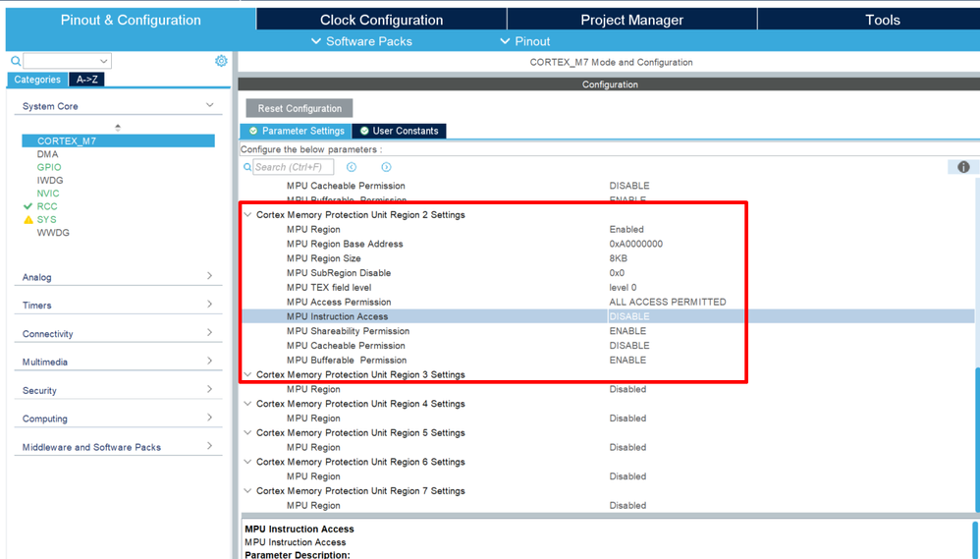Select NVIC in System Core list
Image resolution: width=980 pixels, height=559 pixels.
coord(48,194)
